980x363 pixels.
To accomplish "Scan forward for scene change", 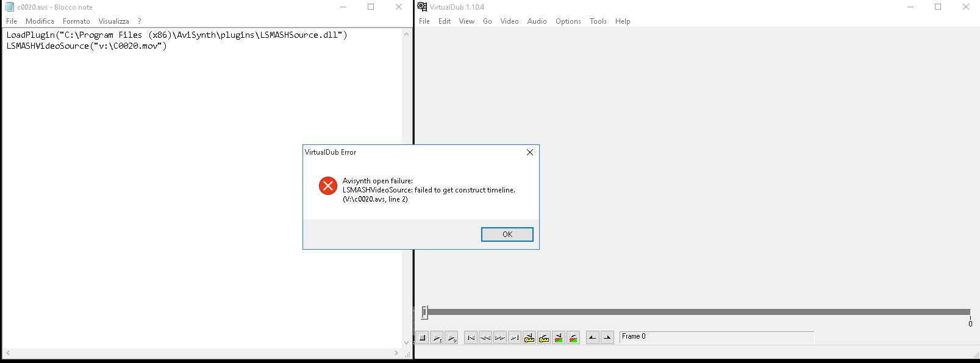I will click(573, 337).
